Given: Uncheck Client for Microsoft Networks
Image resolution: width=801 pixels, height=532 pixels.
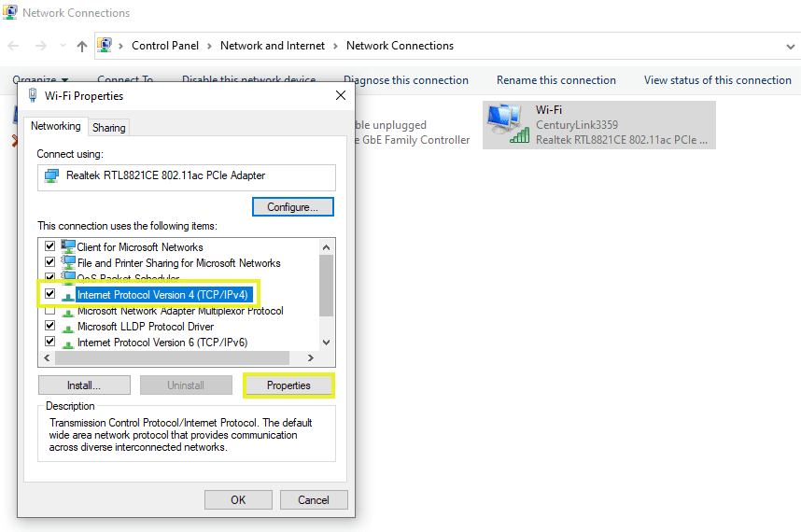Looking at the screenshot, I should 50,246.
